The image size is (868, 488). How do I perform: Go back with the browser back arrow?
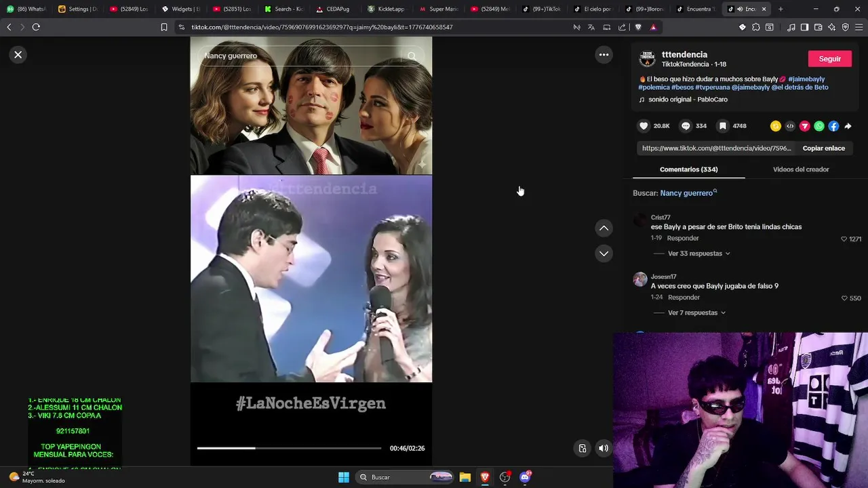coord(9,27)
